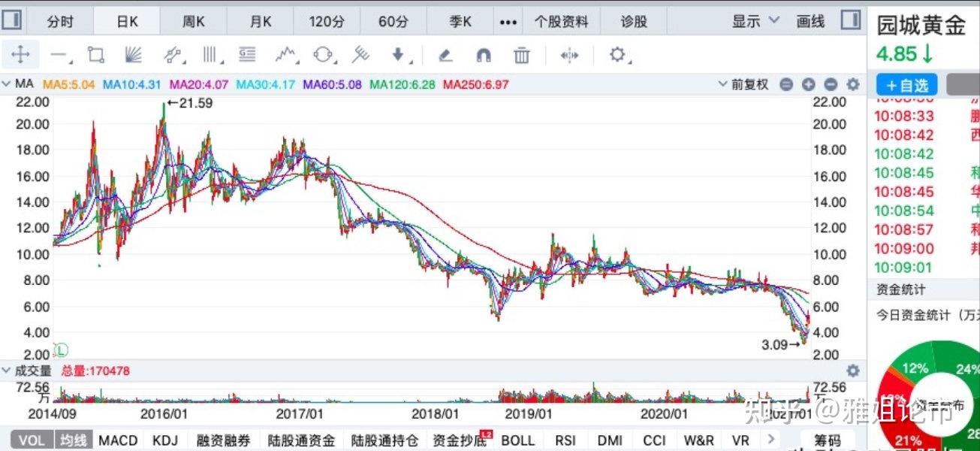This screenshot has width=980, height=451.
Task: Select the Gann fan lines tool
Action: pos(134,54)
